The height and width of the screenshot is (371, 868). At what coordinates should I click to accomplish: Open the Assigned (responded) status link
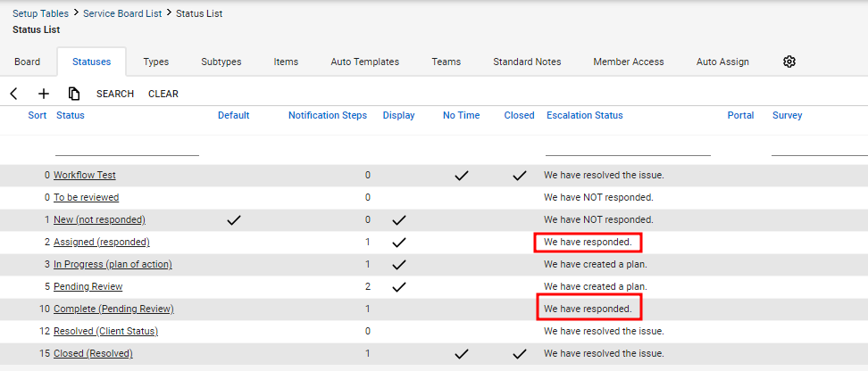[101, 242]
